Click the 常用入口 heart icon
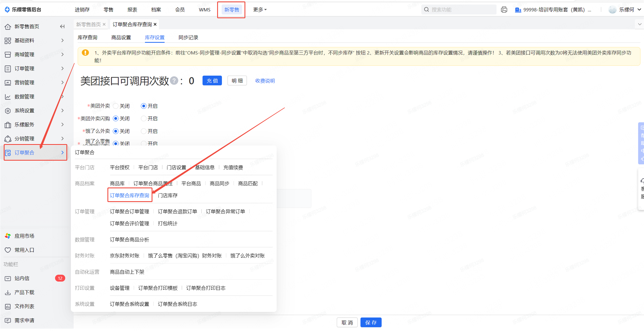This screenshot has height=331, width=644. [8, 250]
